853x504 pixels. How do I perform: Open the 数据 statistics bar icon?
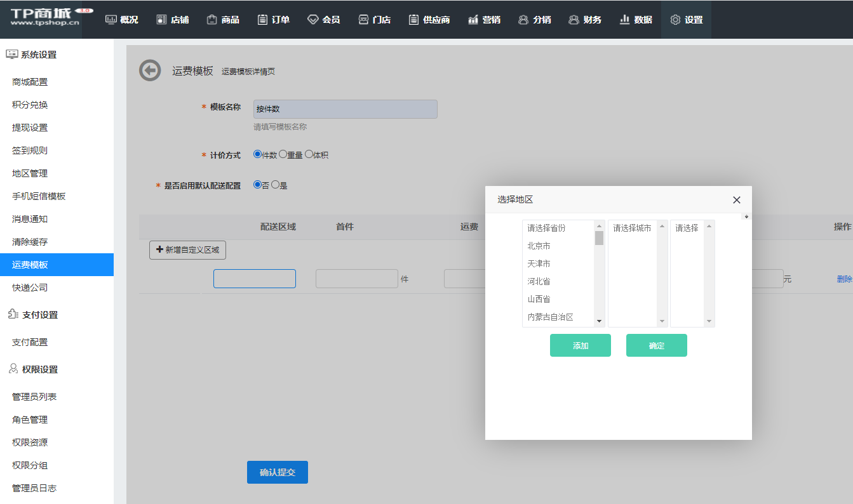(x=624, y=20)
